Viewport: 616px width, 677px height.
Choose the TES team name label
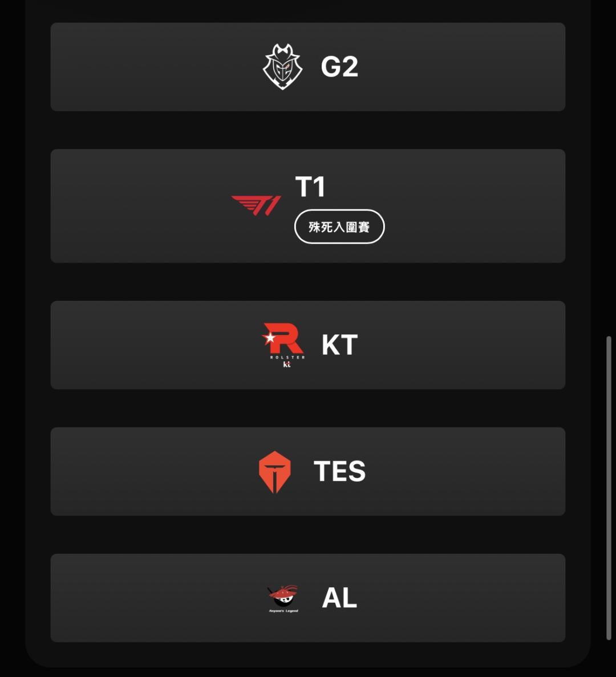[x=339, y=472]
